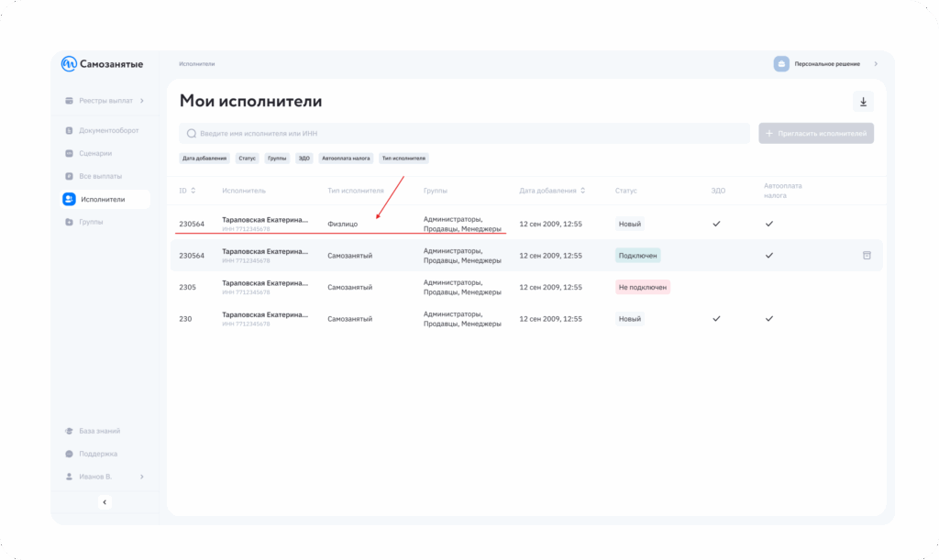Open Документооборот in the sidebar
Viewport: 939px width, 560px height.
click(x=108, y=130)
